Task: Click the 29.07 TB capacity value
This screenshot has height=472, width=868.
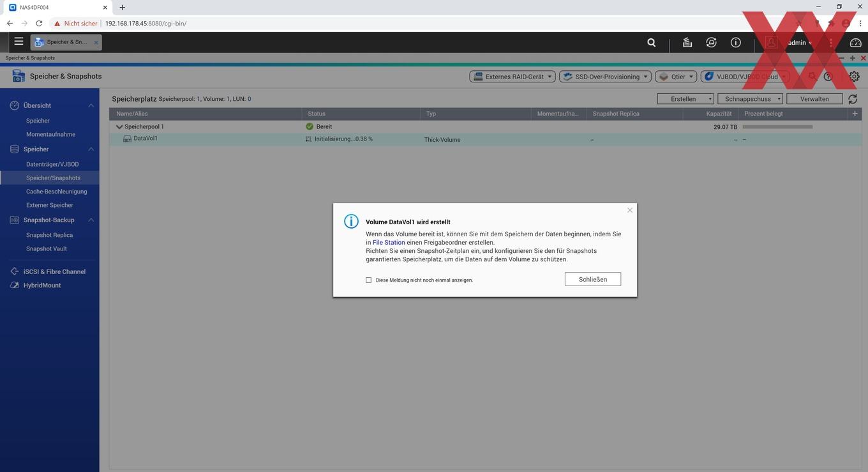Action: [725, 127]
